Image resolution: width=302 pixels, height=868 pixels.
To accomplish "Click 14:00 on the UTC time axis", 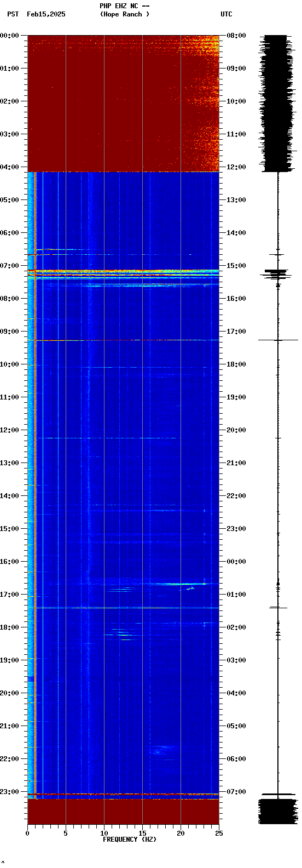I will (236, 232).
